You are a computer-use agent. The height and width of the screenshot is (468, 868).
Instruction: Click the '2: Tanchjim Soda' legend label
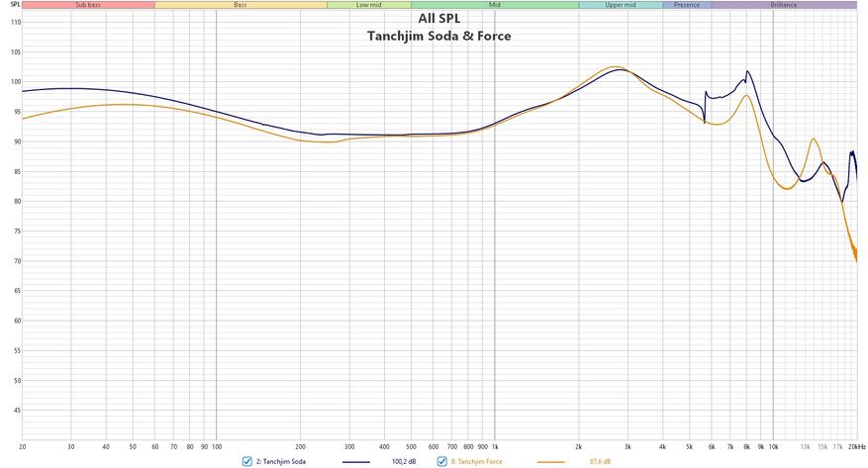(281, 461)
